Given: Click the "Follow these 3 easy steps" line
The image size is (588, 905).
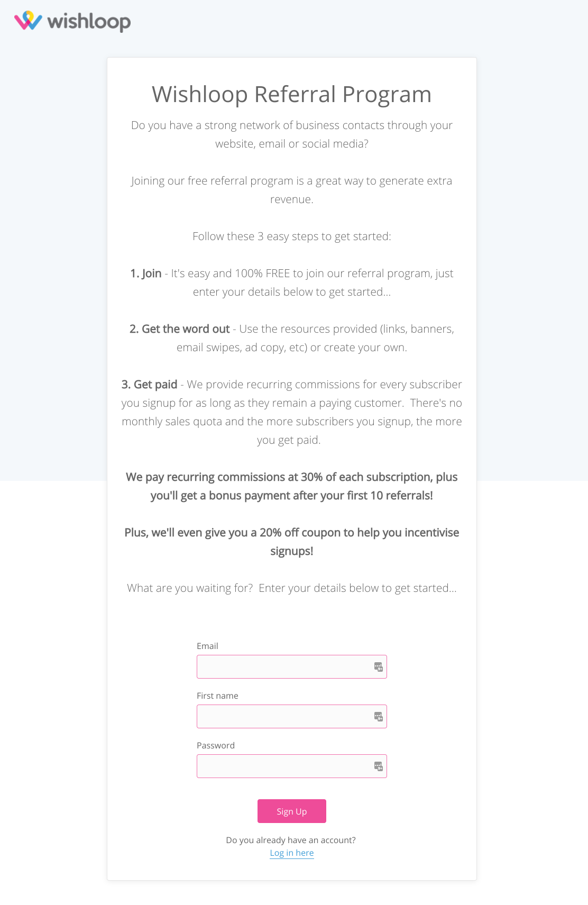Looking at the screenshot, I should click(x=292, y=236).
